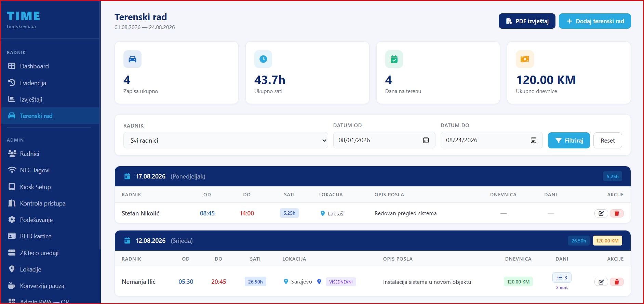
Task: Show the 3-day list for Nemanja Ilić
Action: tap(562, 278)
